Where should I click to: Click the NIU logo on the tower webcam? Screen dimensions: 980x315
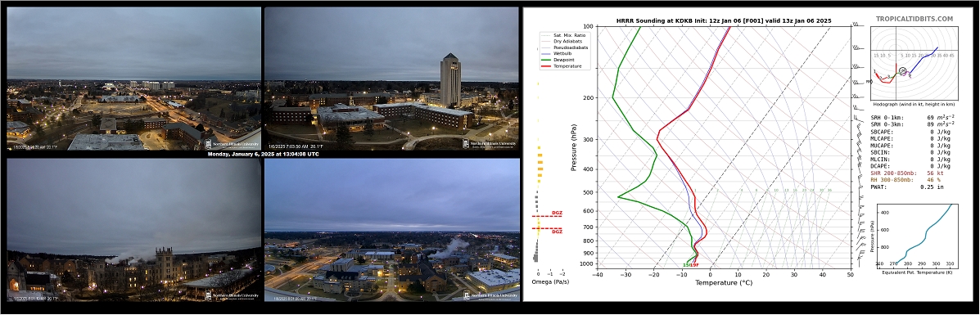[490, 144]
